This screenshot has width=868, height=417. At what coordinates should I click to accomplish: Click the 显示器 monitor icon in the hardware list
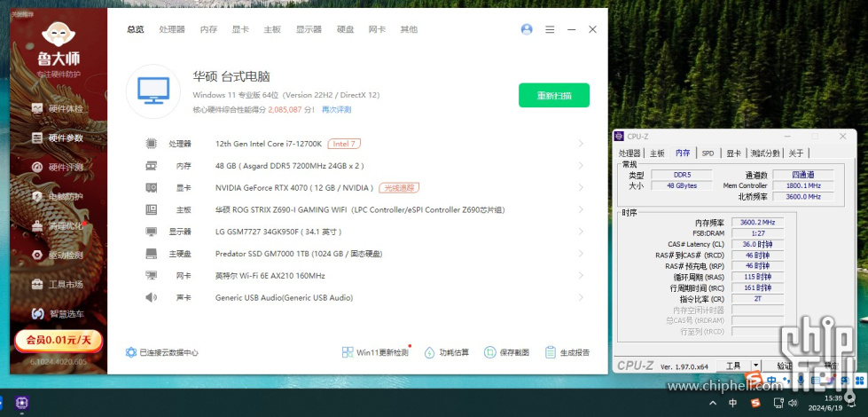[151, 232]
